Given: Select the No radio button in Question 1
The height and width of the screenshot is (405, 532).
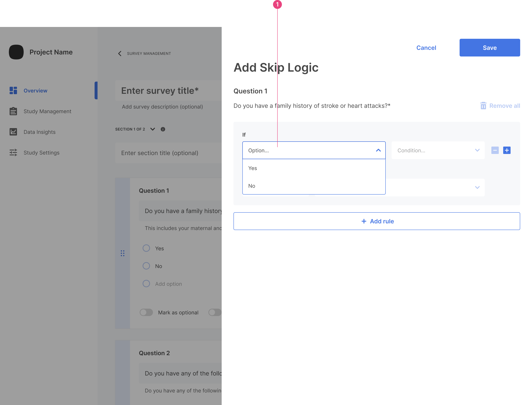Looking at the screenshot, I should 146,266.
